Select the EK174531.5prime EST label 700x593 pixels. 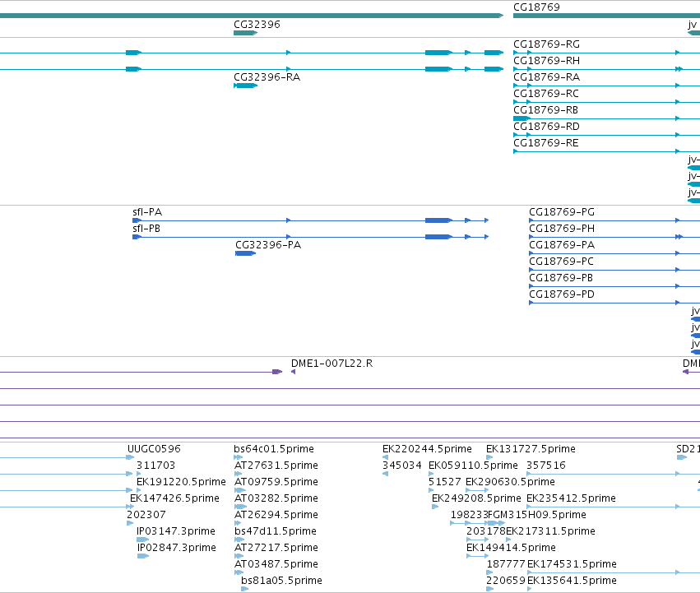[x=572, y=565]
